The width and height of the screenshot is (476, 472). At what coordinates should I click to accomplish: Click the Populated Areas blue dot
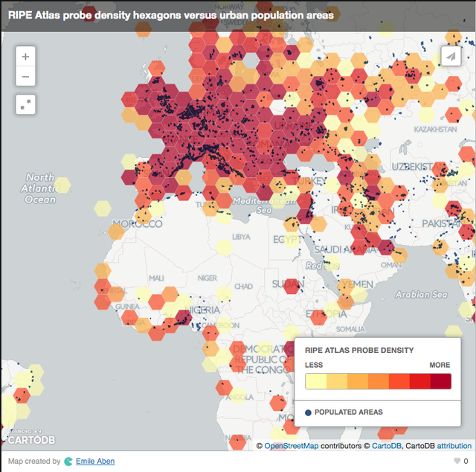point(308,412)
